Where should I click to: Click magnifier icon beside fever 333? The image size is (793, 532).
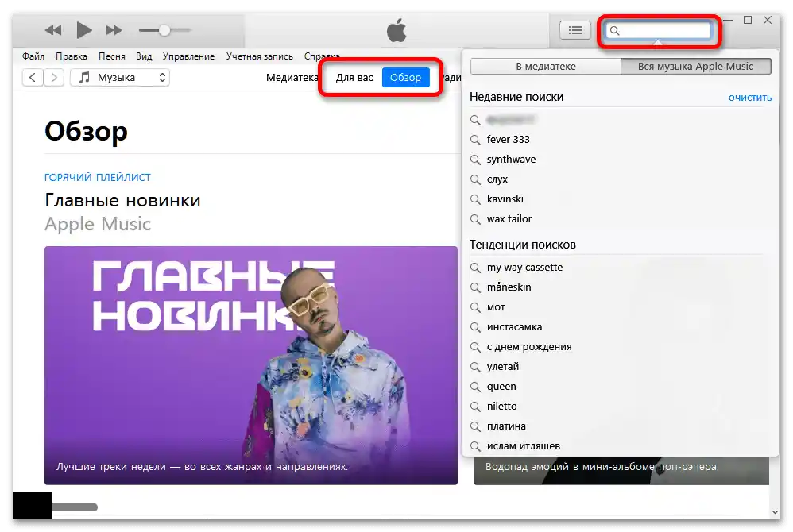[475, 140]
